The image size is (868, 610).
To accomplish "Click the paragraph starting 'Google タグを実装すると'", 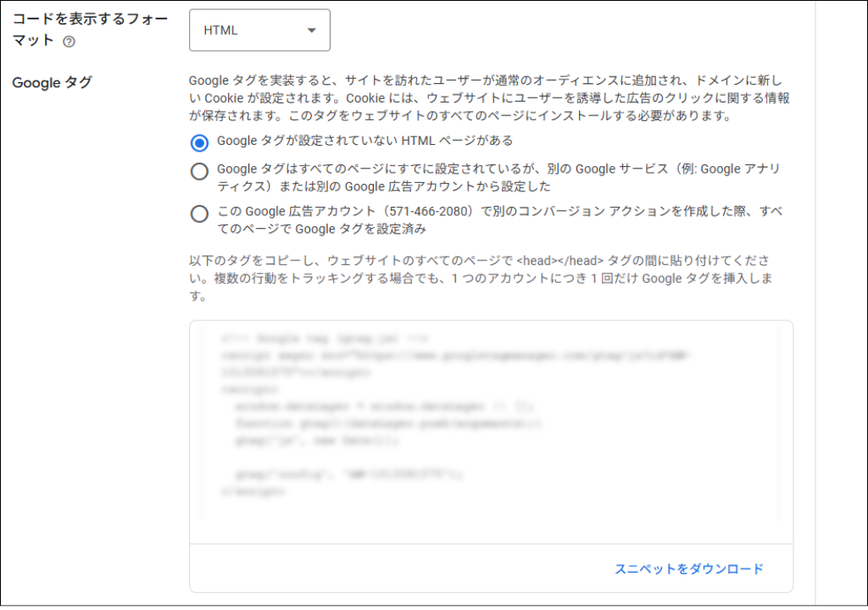I will 489,98.
